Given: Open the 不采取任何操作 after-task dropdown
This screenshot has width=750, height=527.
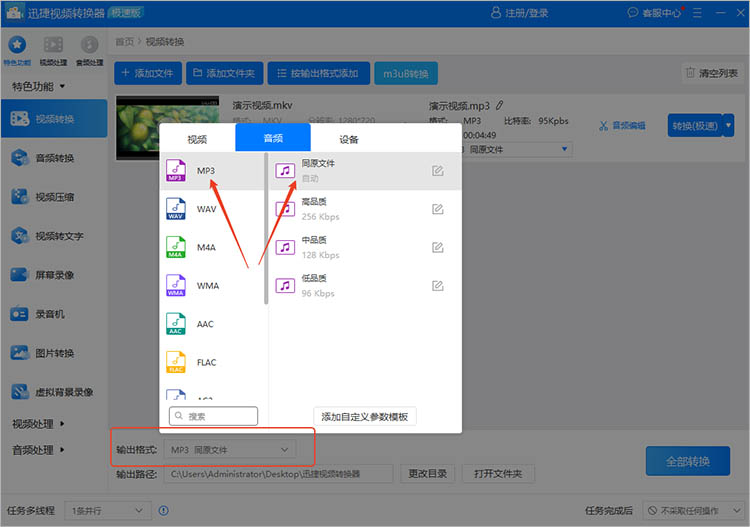Looking at the screenshot, I should point(694,511).
